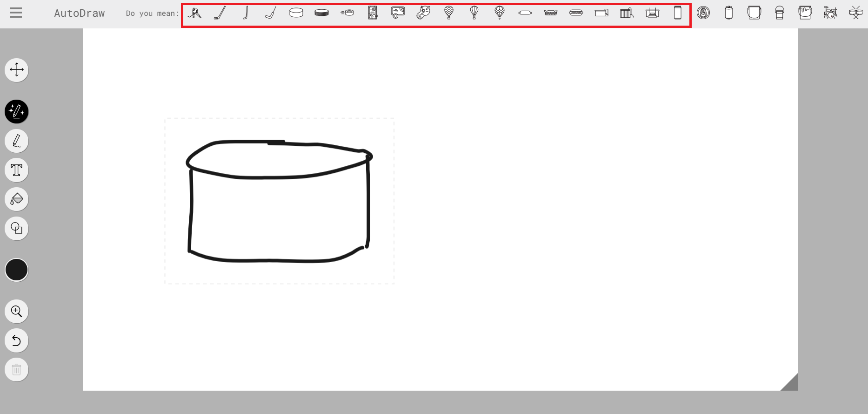Open the hamburger menu
Image resolution: width=868 pixels, height=414 pixels.
pyautogui.click(x=16, y=13)
